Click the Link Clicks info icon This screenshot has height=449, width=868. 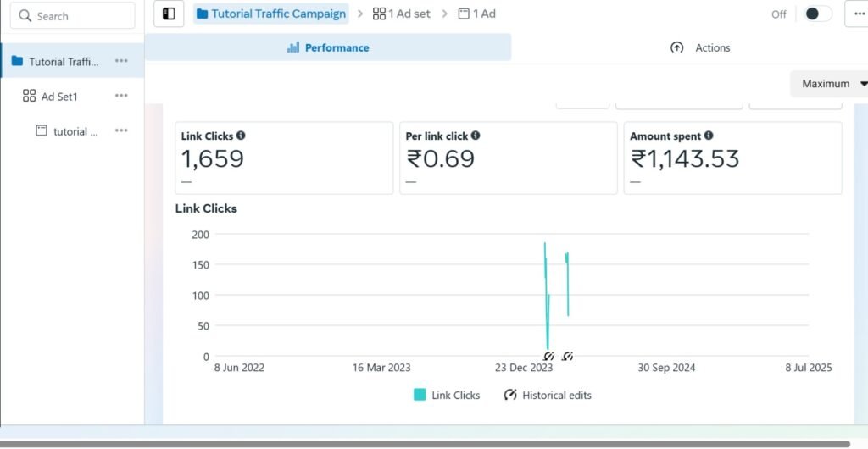tap(241, 136)
